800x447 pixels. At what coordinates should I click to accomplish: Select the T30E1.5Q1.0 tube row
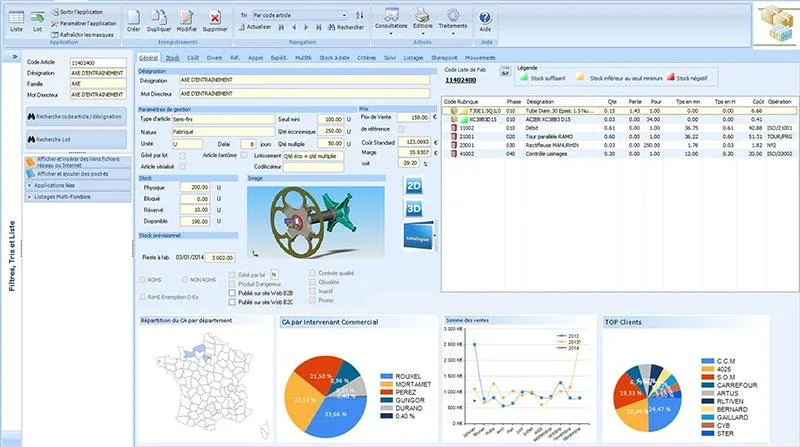[x=619, y=111]
